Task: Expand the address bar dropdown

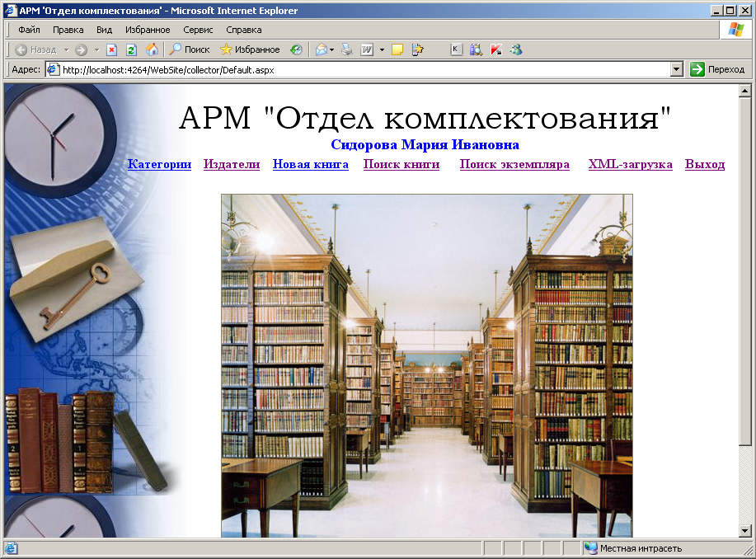Action: click(x=677, y=70)
